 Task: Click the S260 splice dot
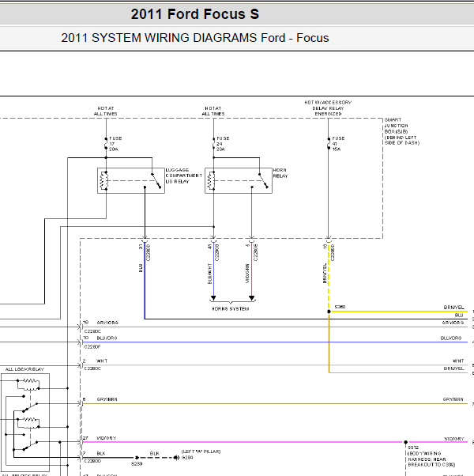(x=329, y=312)
